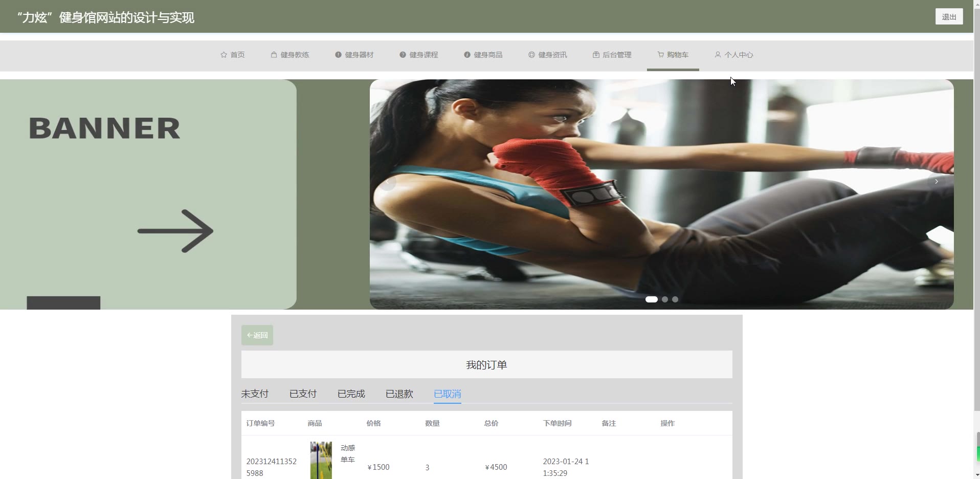Select the third carousel indicator dot
The image size is (980, 479).
click(675, 299)
